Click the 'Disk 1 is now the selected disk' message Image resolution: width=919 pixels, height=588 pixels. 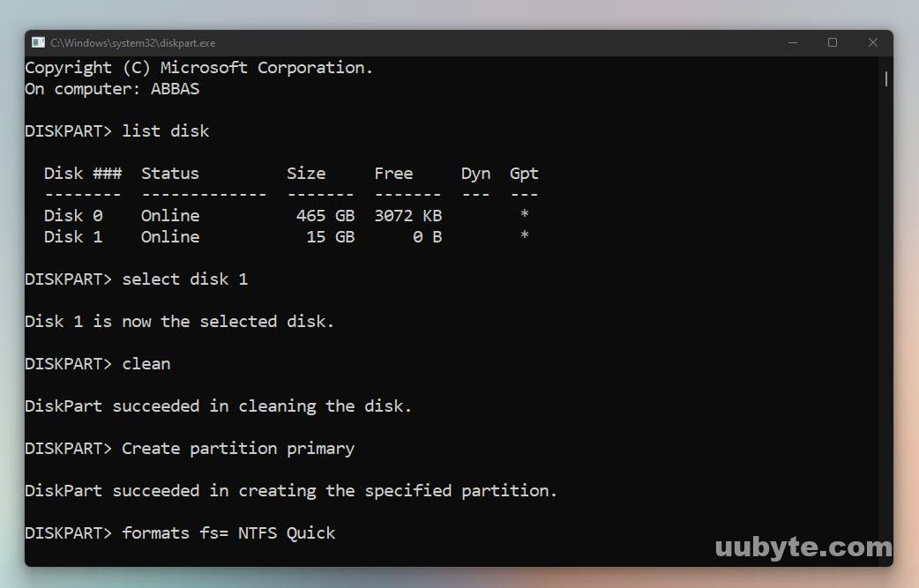(x=178, y=321)
